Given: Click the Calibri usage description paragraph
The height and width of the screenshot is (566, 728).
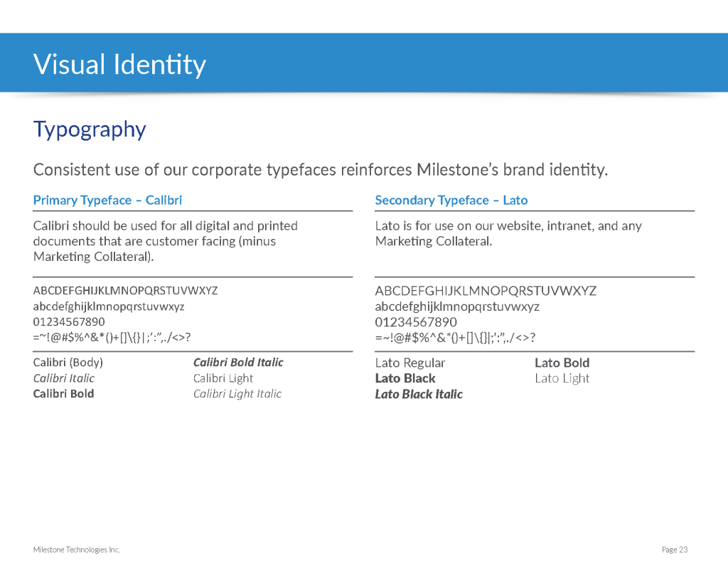Looking at the screenshot, I should (165, 241).
